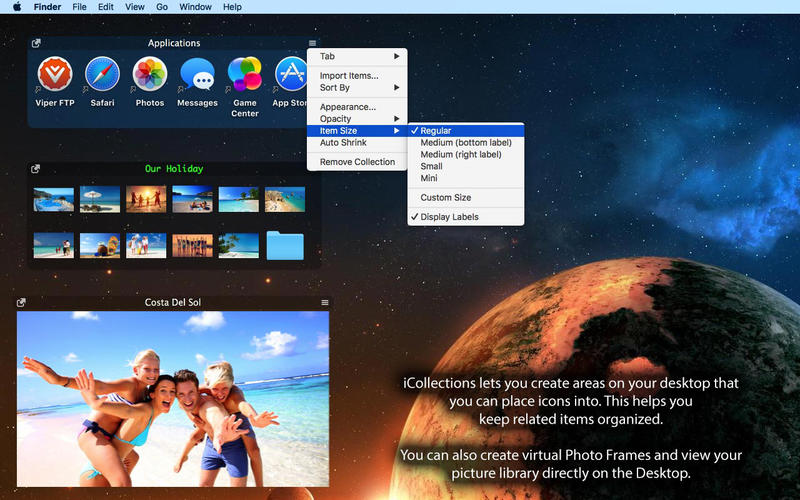This screenshot has height=500, width=800.
Task: Open the Messages app icon
Action: pos(197,75)
